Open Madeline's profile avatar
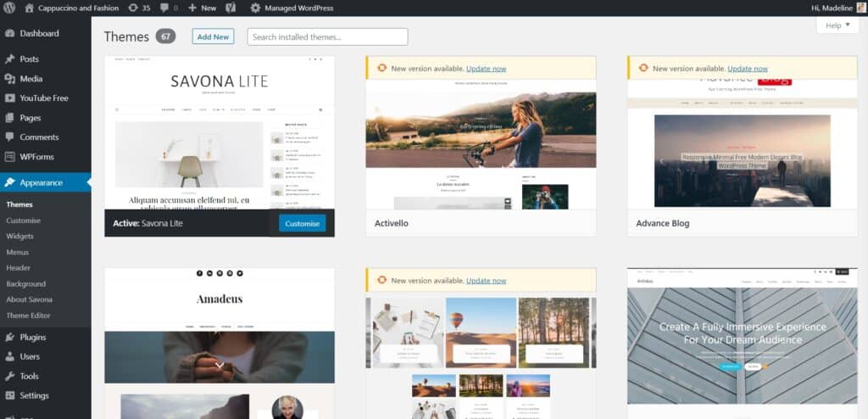 (x=861, y=8)
